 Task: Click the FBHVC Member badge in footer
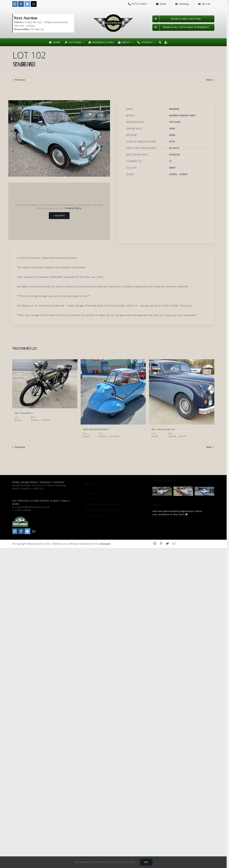tap(20, 522)
